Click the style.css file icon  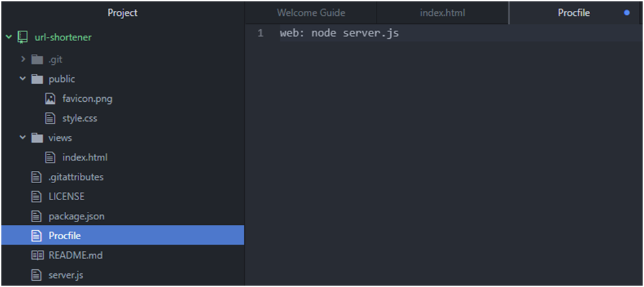50,118
